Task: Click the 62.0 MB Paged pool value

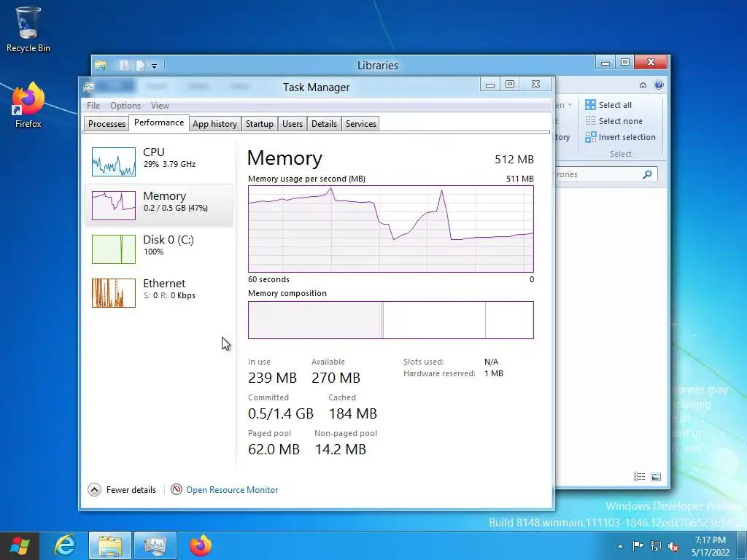Action: pos(274,449)
